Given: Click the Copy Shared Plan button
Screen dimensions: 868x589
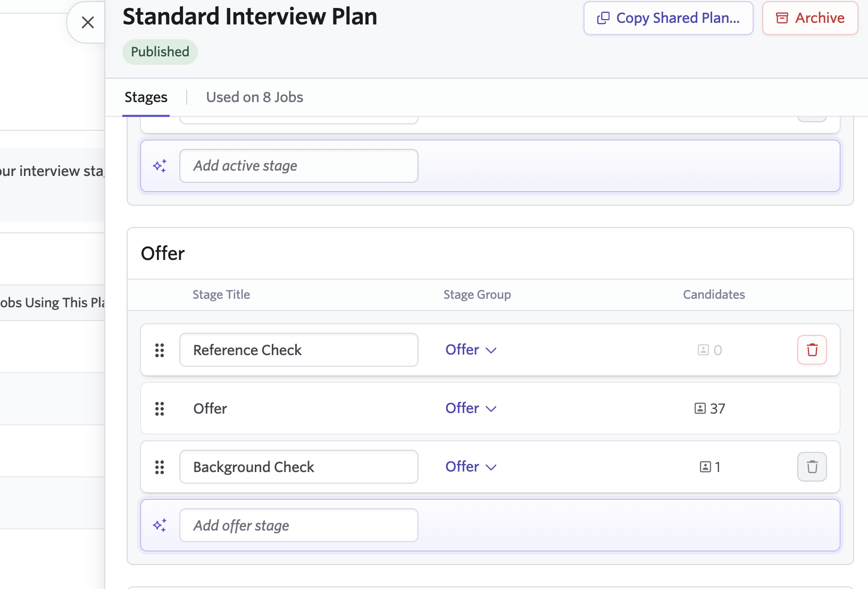Looking at the screenshot, I should pos(668,18).
